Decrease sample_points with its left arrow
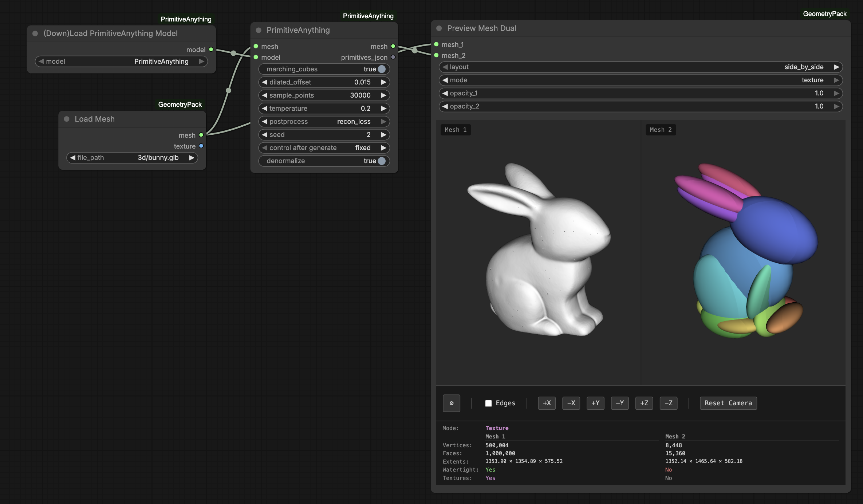Viewport: 863px width, 504px height. coord(265,95)
